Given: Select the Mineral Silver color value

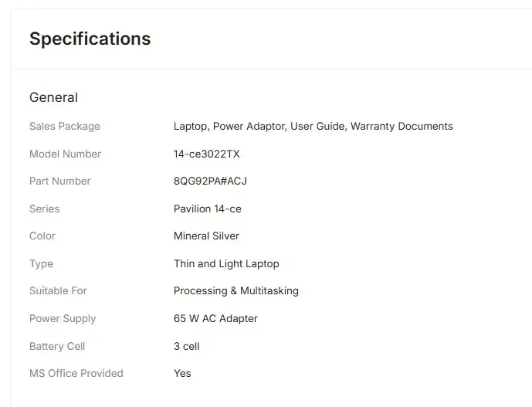Looking at the screenshot, I should pos(206,236).
